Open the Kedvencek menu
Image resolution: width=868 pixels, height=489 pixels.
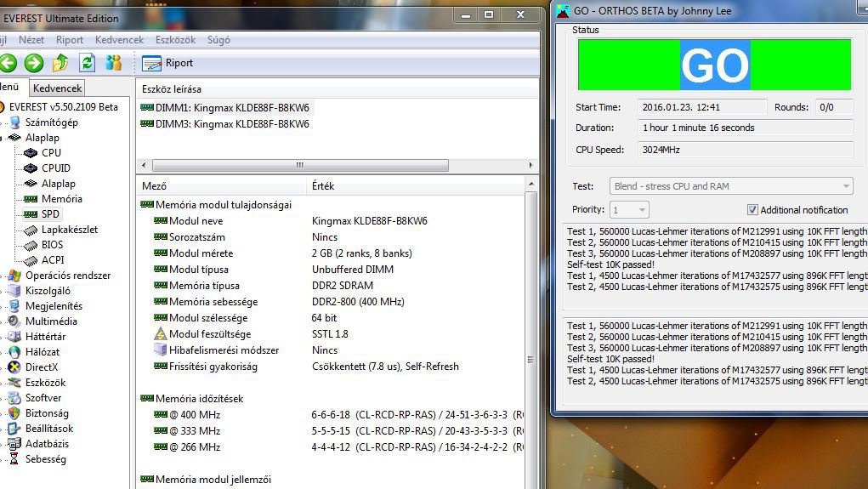(120, 40)
